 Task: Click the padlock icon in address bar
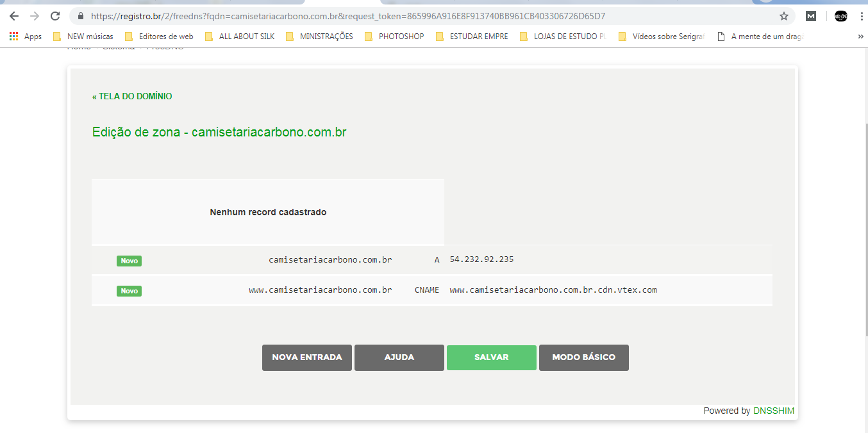(x=80, y=16)
